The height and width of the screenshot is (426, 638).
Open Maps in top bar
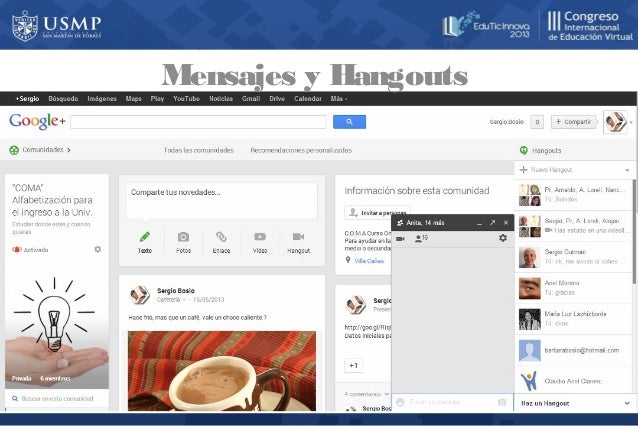pyautogui.click(x=133, y=98)
